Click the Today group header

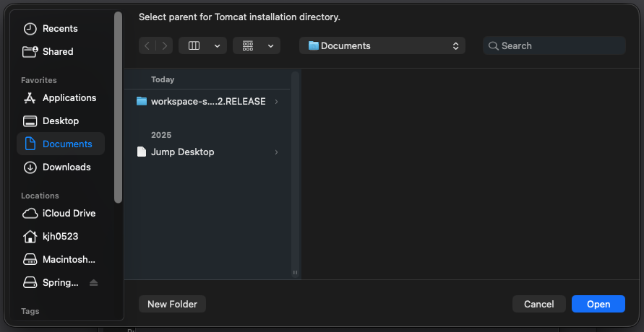pos(163,79)
